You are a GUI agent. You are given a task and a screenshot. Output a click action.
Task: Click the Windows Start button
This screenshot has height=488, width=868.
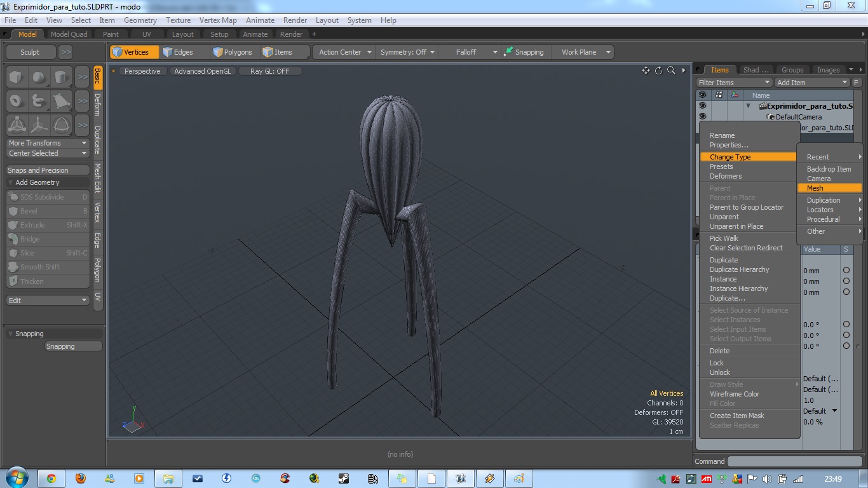pyautogui.click(x=16, y=478)
